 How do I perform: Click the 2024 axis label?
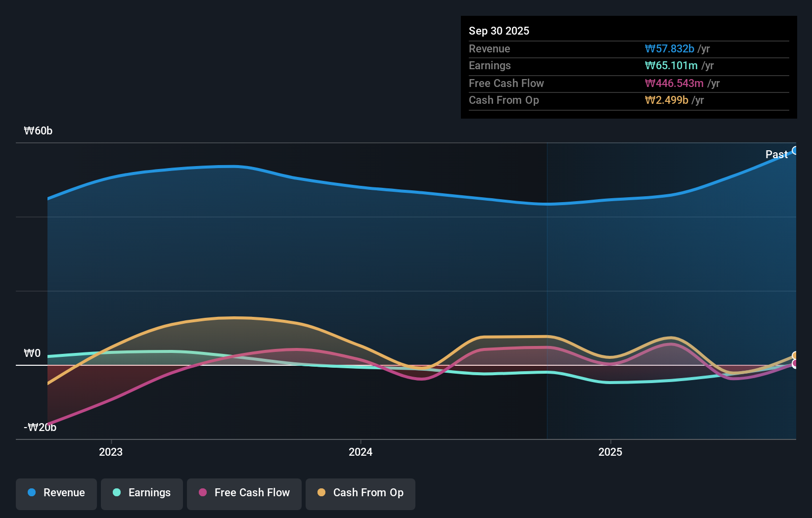[360, 452]
